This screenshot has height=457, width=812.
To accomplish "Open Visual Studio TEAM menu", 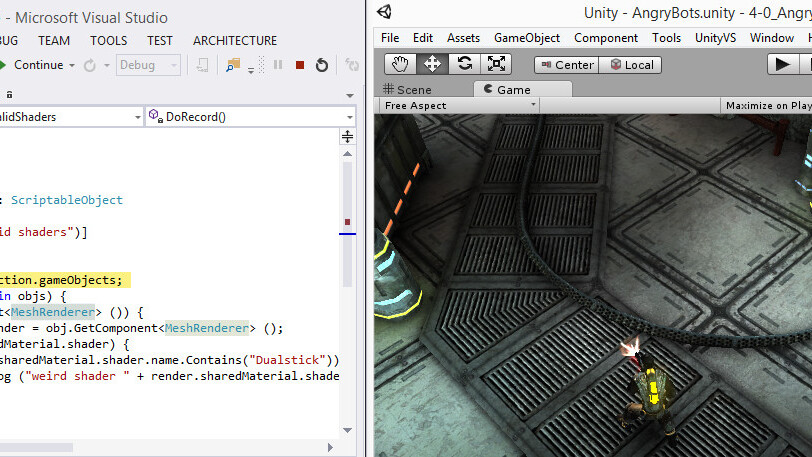I will point(54,40).
